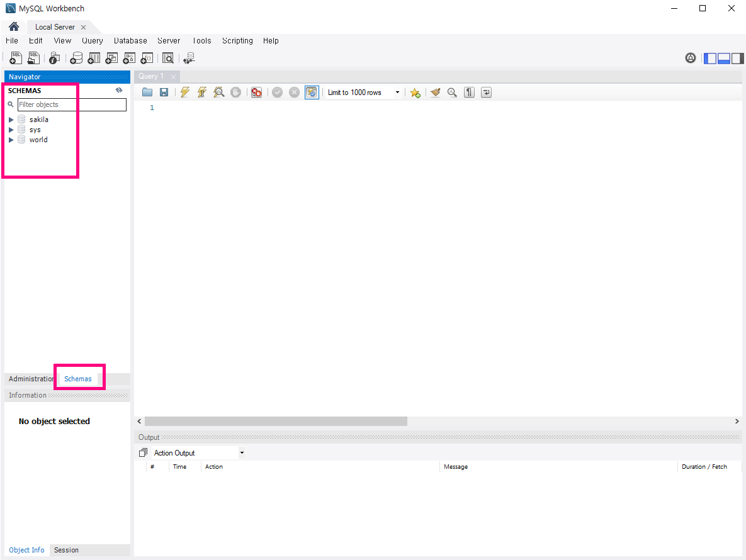Switch to the Session tab

pos(66,550)
